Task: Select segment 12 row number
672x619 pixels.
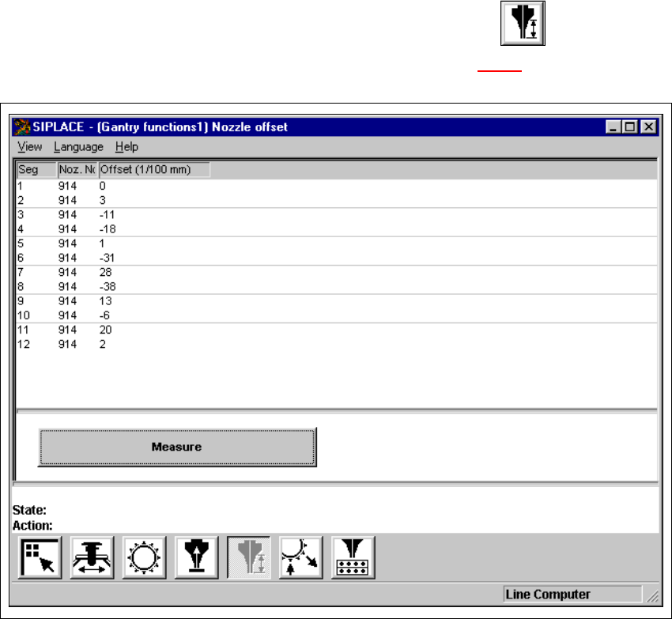Action: click(x=24, y=344)
